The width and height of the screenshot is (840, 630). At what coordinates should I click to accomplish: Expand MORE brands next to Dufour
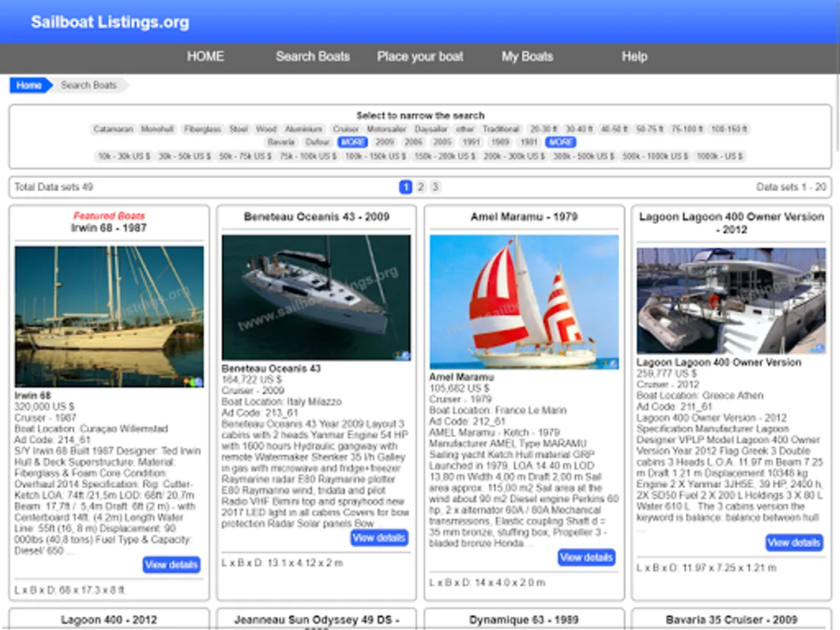352,142
